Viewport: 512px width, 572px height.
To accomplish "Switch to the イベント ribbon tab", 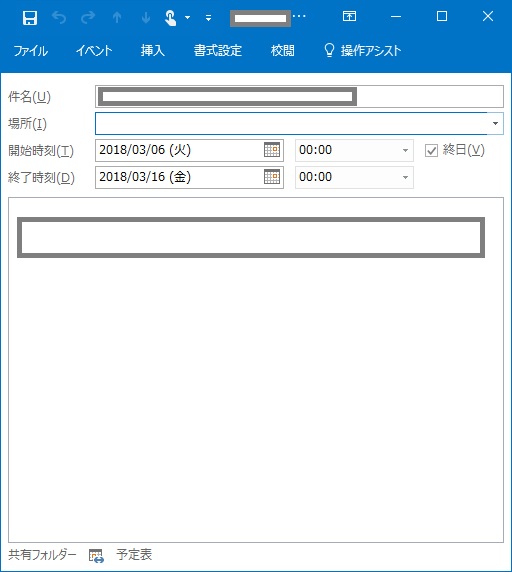I will point(94,50).
